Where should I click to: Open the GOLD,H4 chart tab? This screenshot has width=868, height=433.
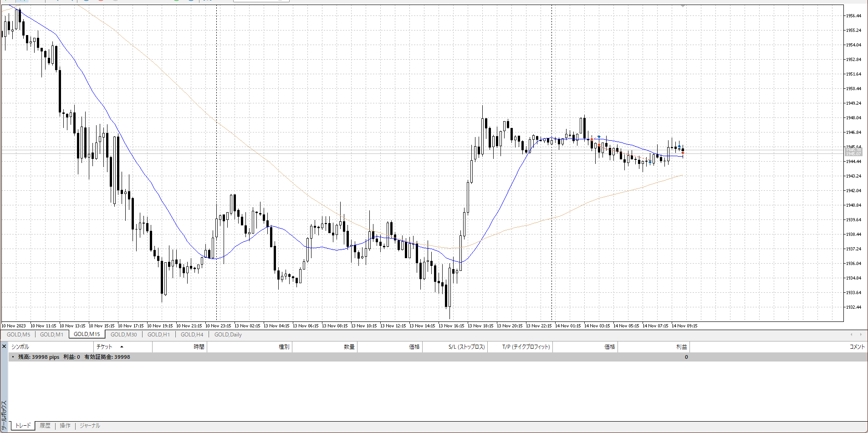[x=192, y=335]
